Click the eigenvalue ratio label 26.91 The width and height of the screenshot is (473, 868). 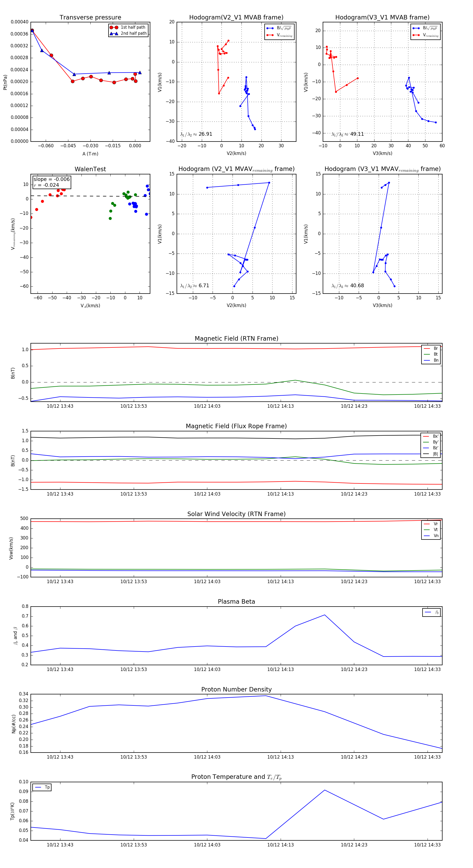196,134
